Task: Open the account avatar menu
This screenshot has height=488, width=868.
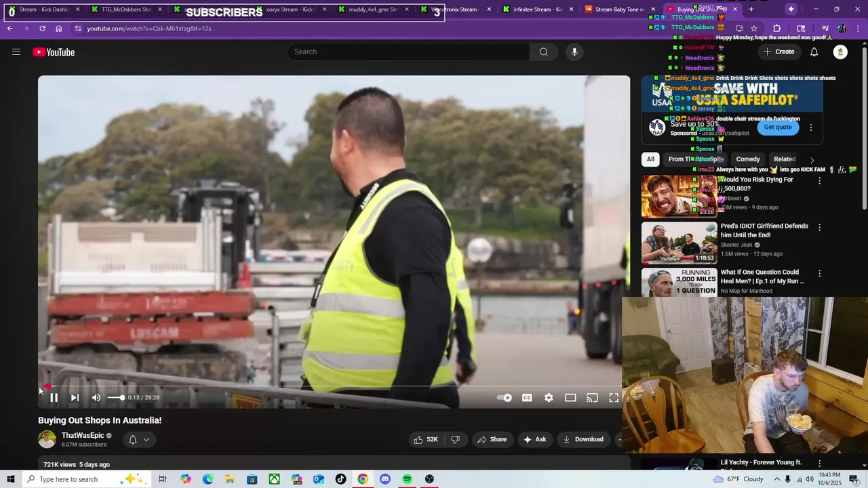Action: (x=840, y=52)
